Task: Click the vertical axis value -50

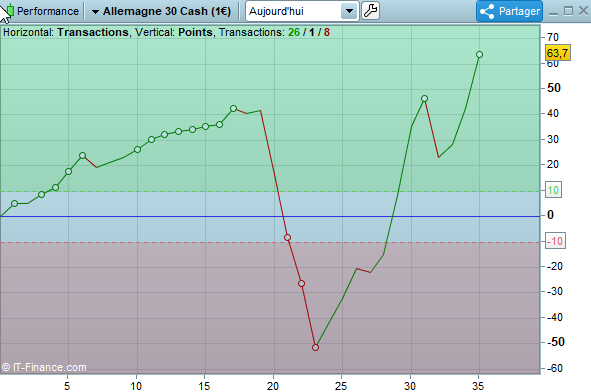Action: pyautogui.click(x=556, y=342)
